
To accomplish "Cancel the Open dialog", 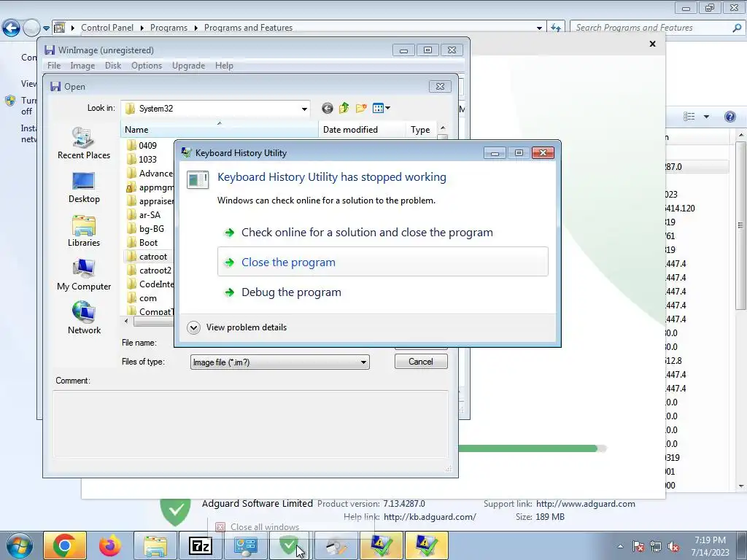I will tap(421, 362).
